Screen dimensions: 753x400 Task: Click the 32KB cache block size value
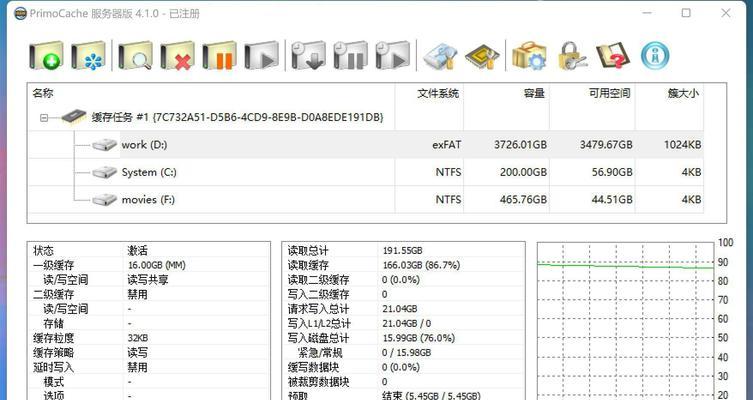point(138,338)
